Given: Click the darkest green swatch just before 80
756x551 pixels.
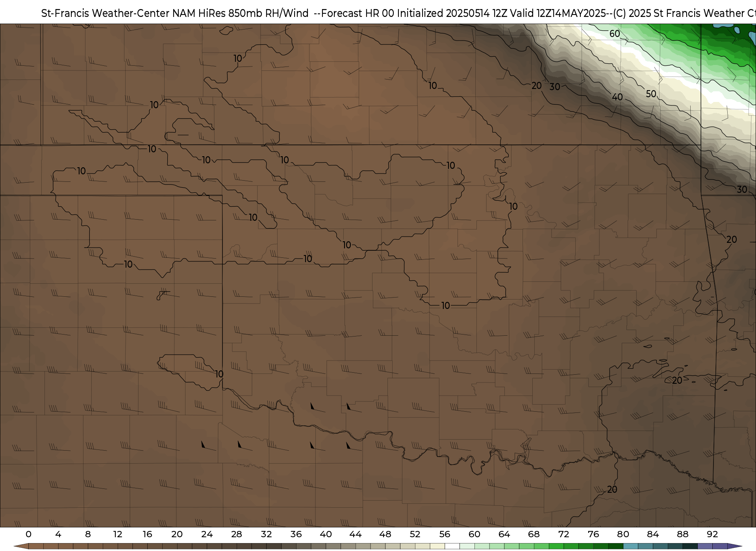Looking at the screenshot, I should 615,546.
